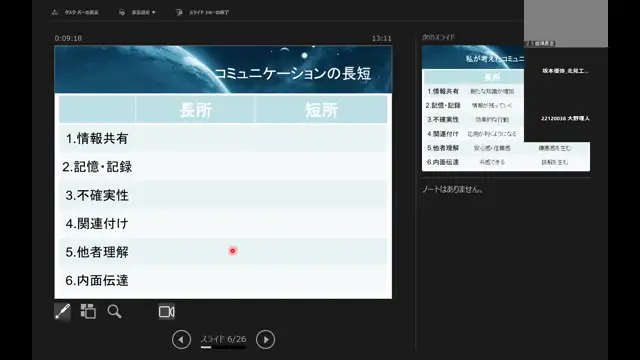
Task: Open the display settings dropdown
Action: pyautogui.click(x=137, y=12)
